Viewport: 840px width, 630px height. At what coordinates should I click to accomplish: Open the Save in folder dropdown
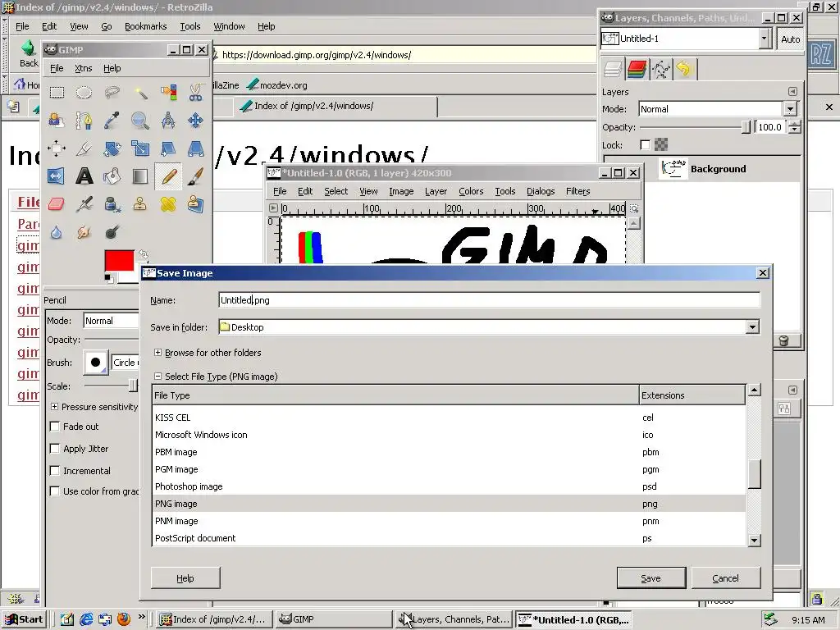pos(752,326)
